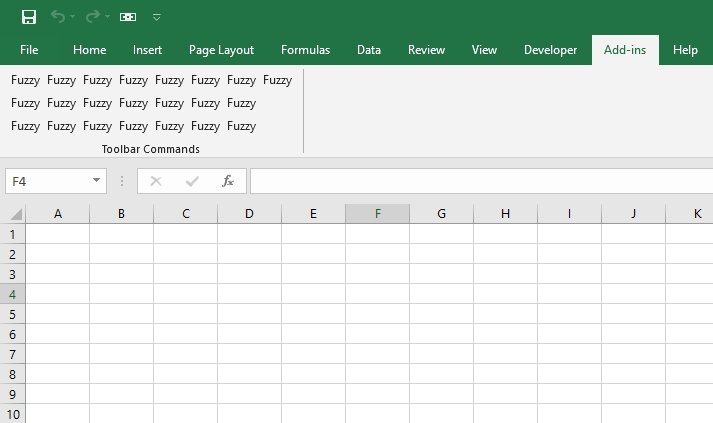
Task: Click the icon right of the Redo button
Action: pyautogui.click(x=128, y=17)
